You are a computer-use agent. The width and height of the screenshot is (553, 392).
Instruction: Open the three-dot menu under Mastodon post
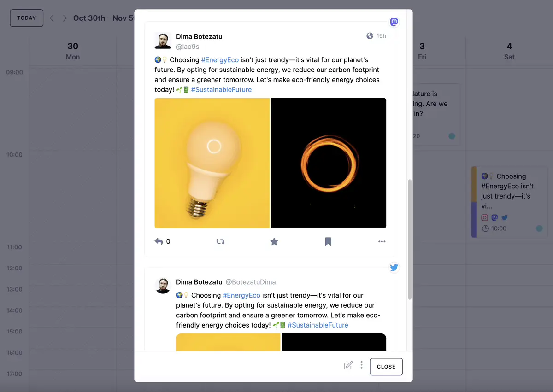[382, 241]
